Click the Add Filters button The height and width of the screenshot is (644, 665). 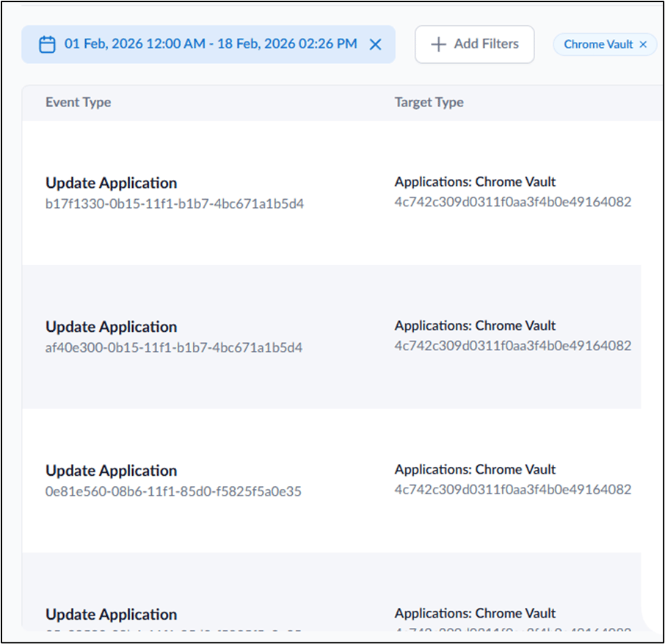[475, 44]
